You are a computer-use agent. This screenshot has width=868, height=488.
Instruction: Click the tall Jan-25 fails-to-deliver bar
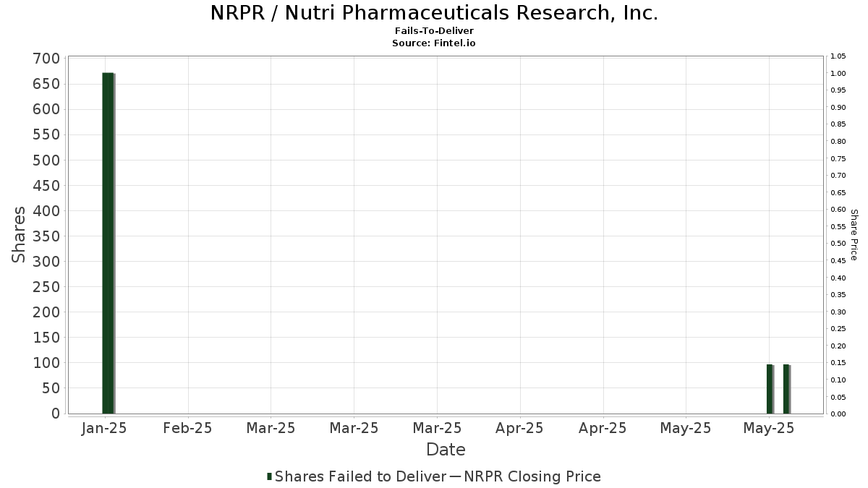point(108,243)
